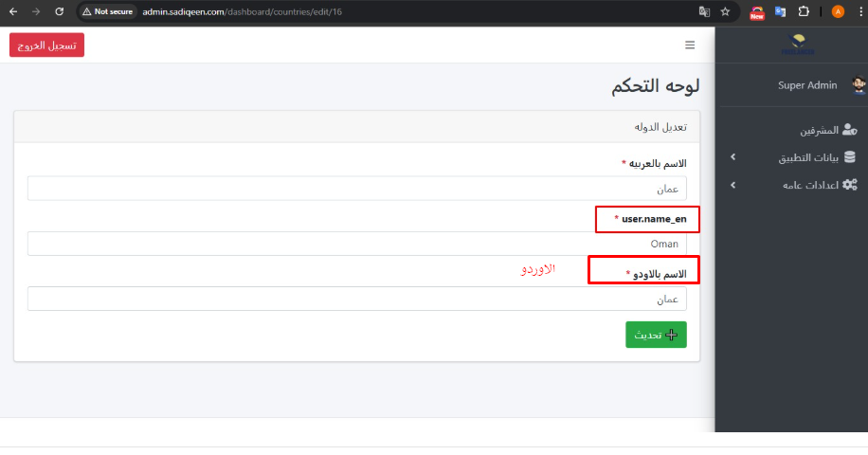Click the translate page icon in address bar

tap(704, 12)
